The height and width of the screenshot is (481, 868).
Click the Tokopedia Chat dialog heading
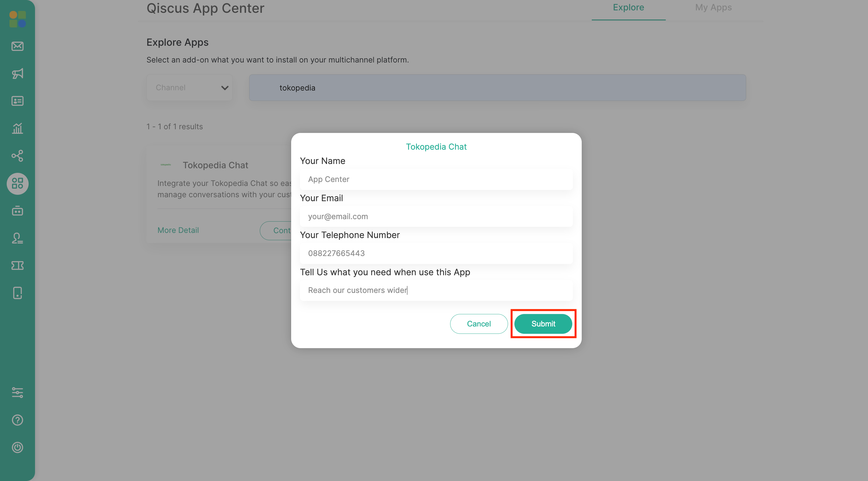436,147
